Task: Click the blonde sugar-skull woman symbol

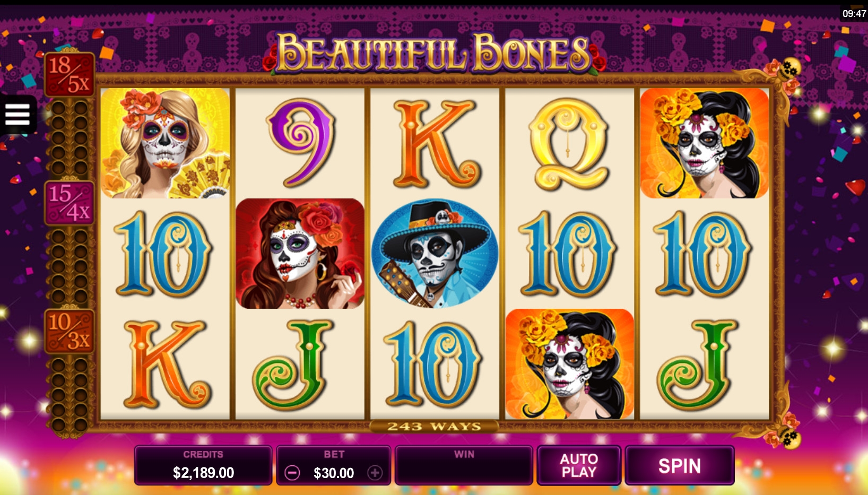Action: pyautogui.click(x=165, y=143)
